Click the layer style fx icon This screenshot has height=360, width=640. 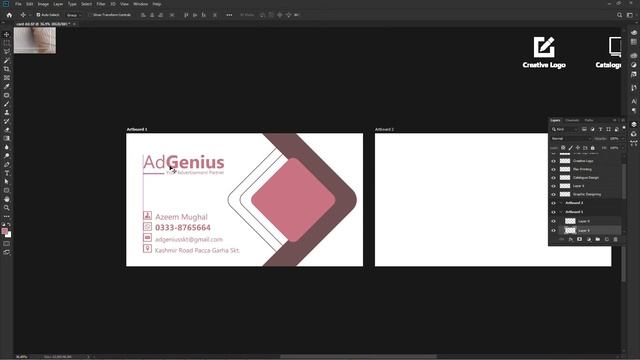[x=570, y=240]
